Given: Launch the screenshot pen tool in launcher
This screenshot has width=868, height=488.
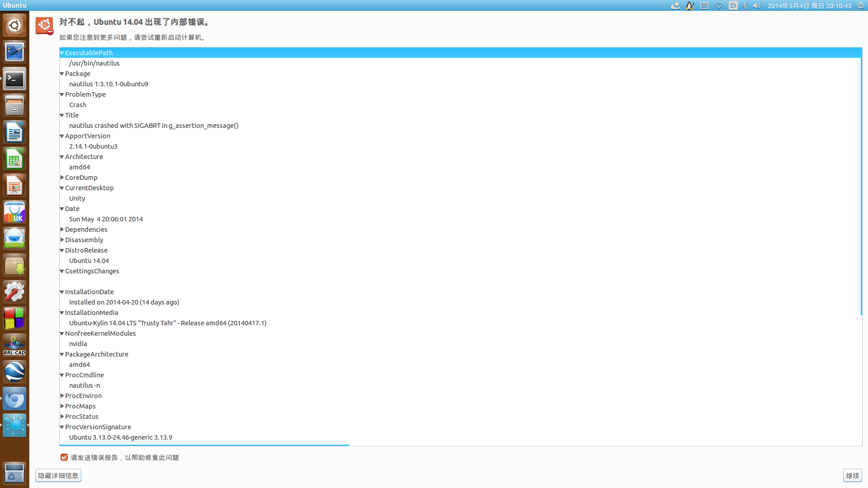Looking at the screenshot, I should (x=14, y=52).
